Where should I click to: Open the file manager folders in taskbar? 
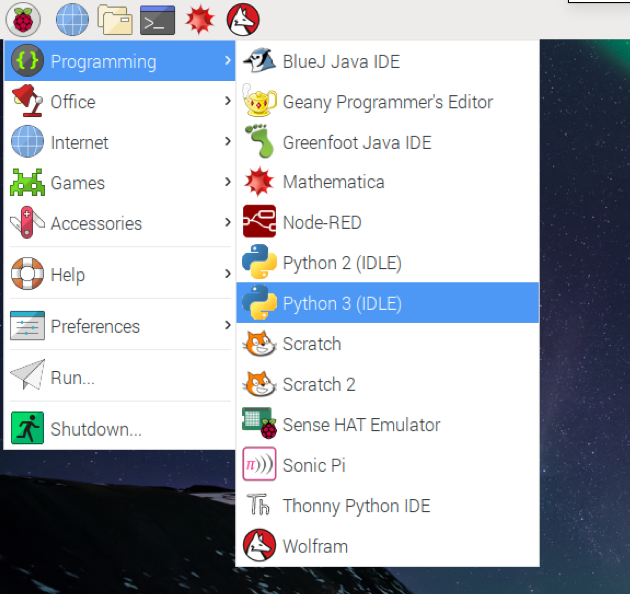115,19
